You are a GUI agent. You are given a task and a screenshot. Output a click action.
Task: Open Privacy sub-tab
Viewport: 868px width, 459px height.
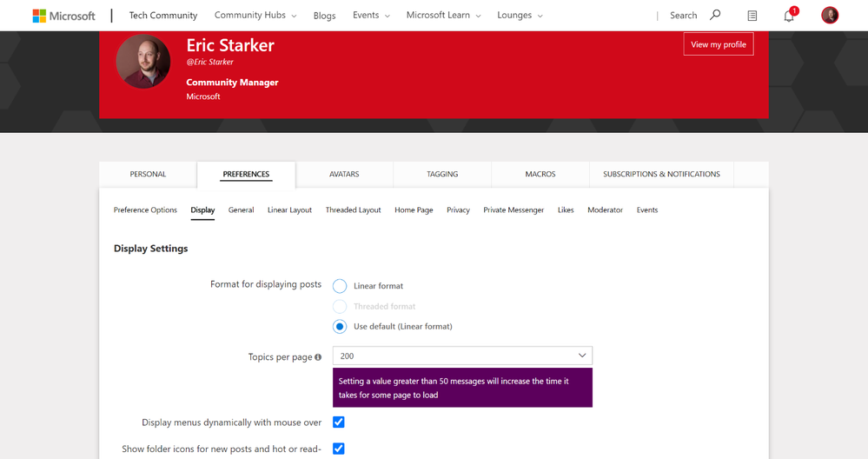coord(458,210)
